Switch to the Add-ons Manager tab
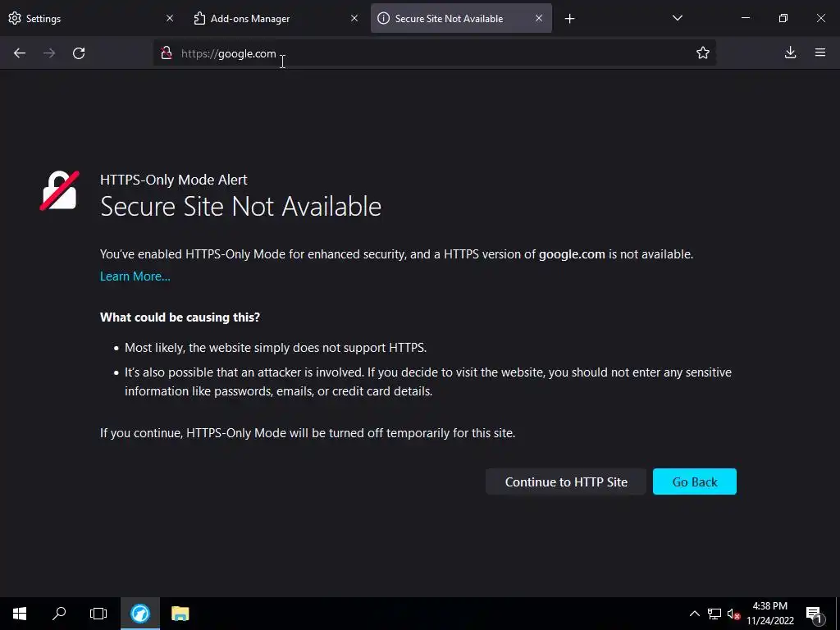The height and width of the screenshot is (630, 840). click(x=276, y=18)
